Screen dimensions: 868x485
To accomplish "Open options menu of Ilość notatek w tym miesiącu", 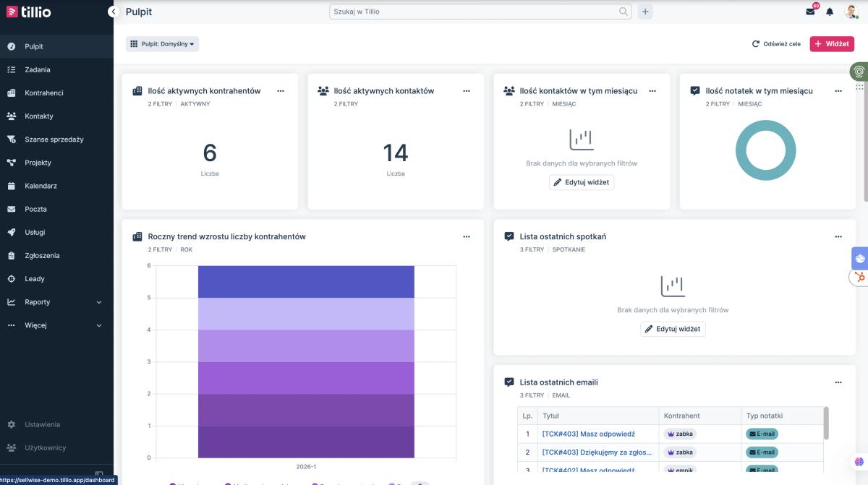I will coord(838,91).
